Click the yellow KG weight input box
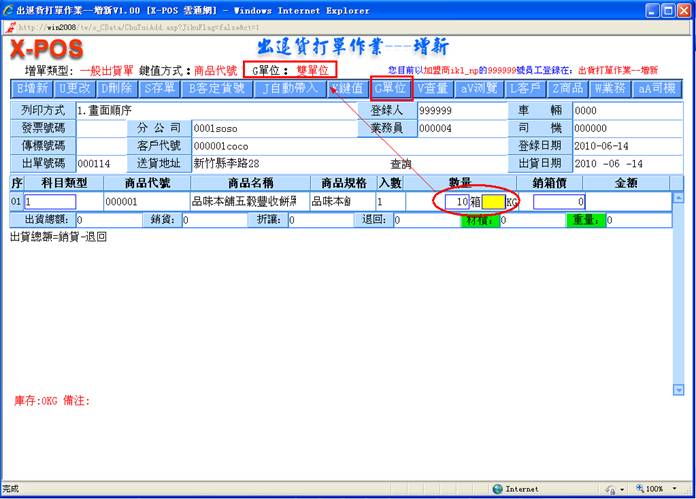This screenshot has width=696, height=499. 492,202
